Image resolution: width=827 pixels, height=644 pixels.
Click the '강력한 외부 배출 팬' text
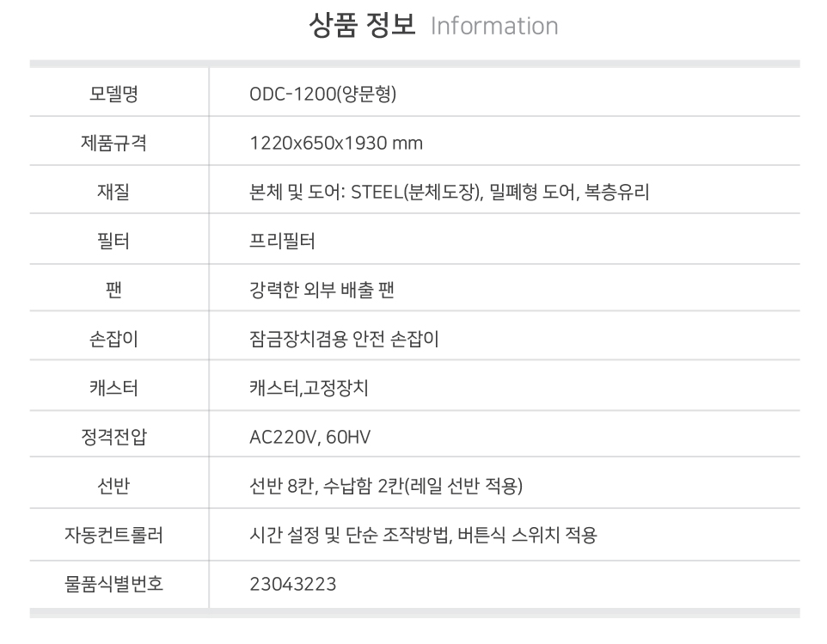point(322,290)
